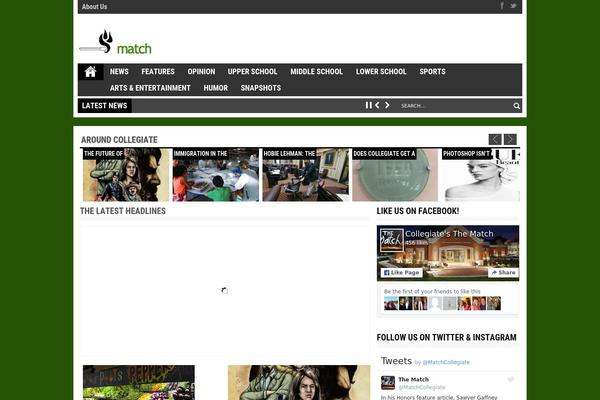Image resolution: width=600 pixels, height=400 pixels.
Task: Open the illustrated figures article image below headlines
Action: pyautogui.click(x=299, y=382)
